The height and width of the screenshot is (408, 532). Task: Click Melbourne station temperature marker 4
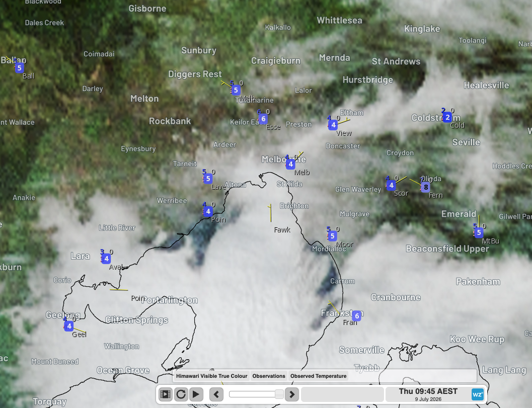(290, 164)
